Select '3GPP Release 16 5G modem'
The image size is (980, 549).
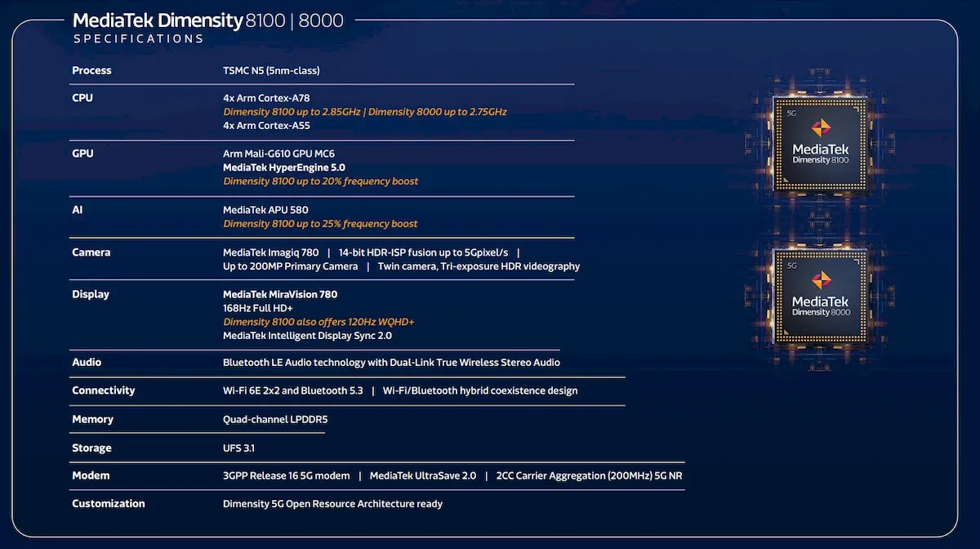[286, 475]
